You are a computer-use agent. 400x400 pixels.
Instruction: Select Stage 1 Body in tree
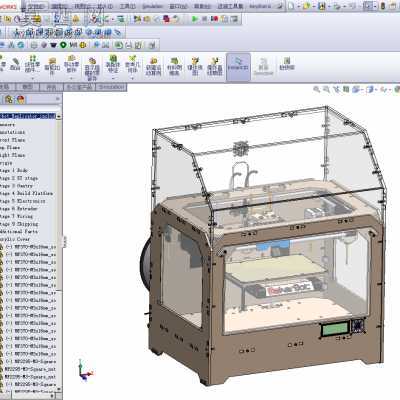[x=14, y=170]
